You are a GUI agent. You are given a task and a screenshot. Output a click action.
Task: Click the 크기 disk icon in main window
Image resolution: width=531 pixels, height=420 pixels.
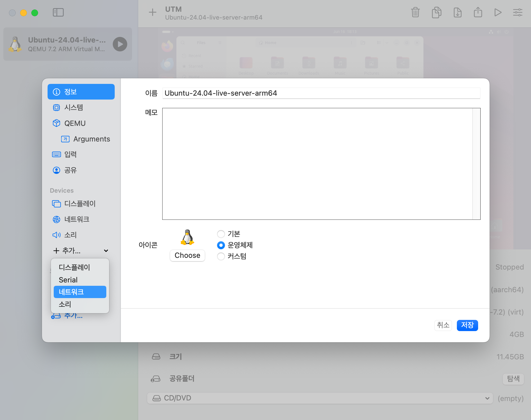tap(156, 357)
